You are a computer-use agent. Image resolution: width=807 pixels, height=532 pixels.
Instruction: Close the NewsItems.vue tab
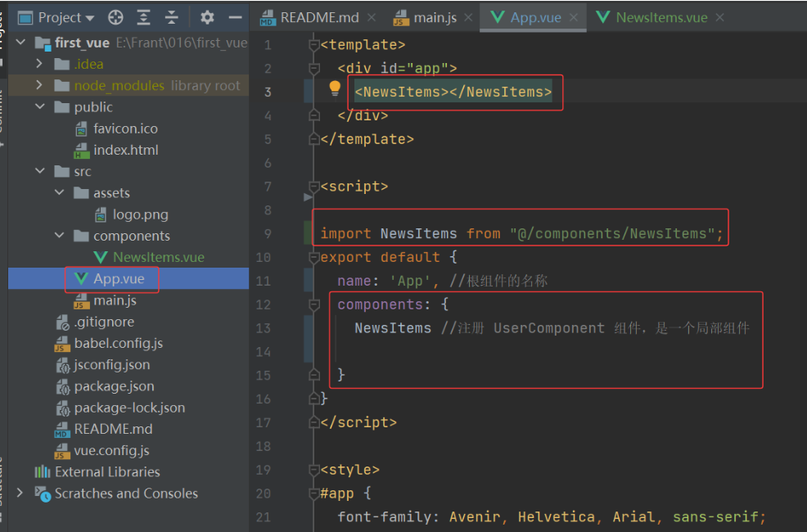[719, 17]
